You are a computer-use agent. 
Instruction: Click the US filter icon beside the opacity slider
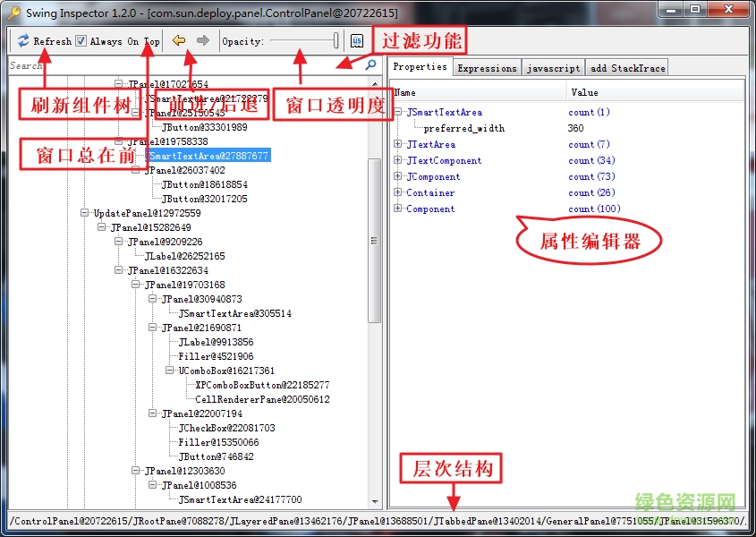click(x=357, y=40)
